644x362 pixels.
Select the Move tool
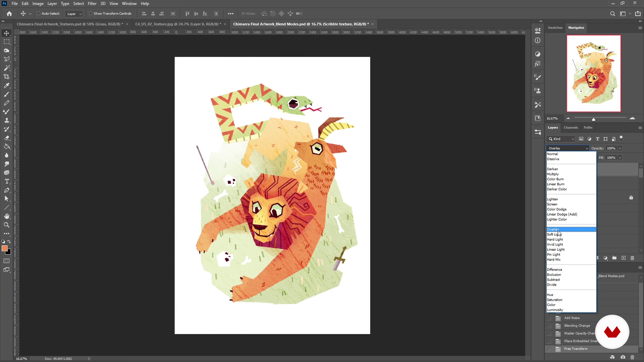[7, 33]
